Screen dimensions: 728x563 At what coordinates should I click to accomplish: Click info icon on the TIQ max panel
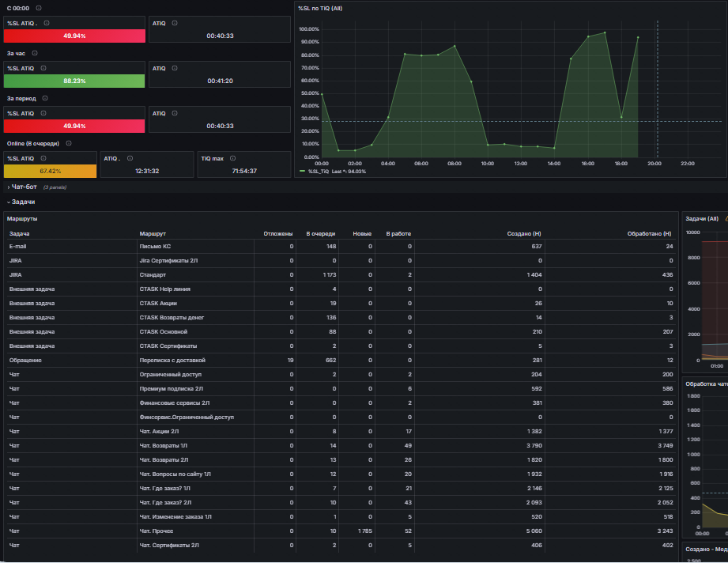232,158
